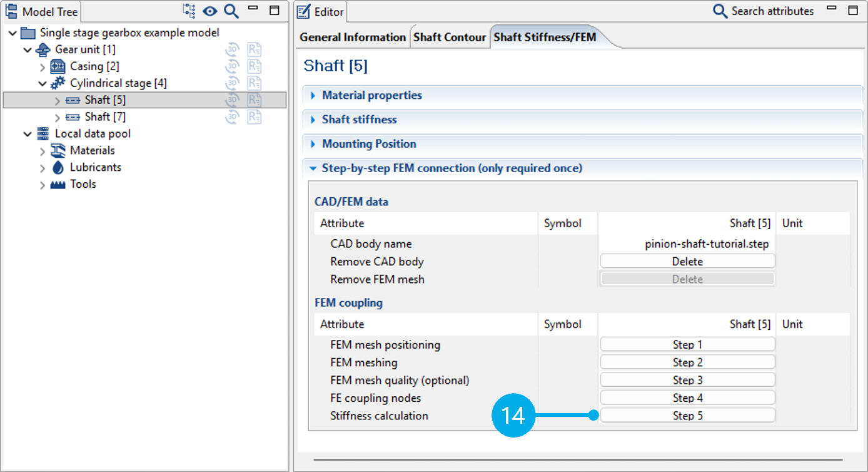Click the report icon beside Gear unit [1]

254,50
